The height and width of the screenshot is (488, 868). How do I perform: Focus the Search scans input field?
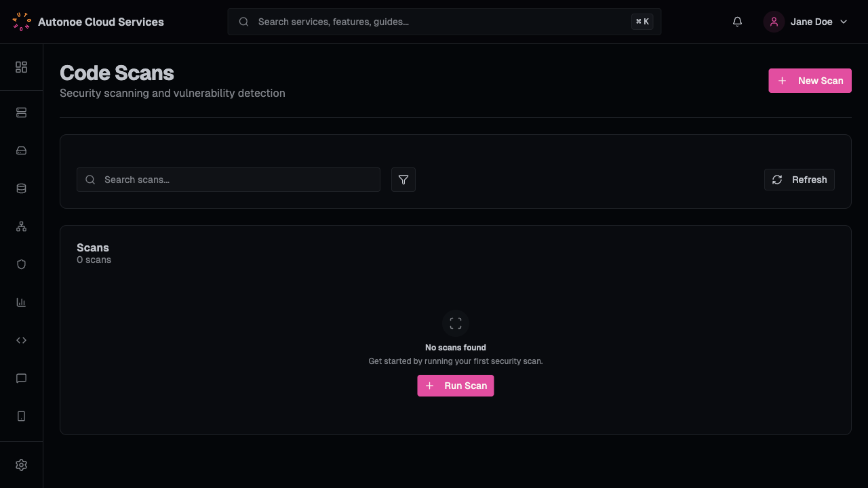pyautogui.click(x=229, y=180)
